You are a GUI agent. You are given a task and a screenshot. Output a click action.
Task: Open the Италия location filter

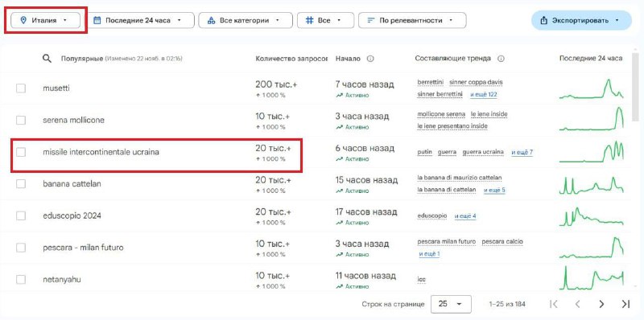click(45, 20)
